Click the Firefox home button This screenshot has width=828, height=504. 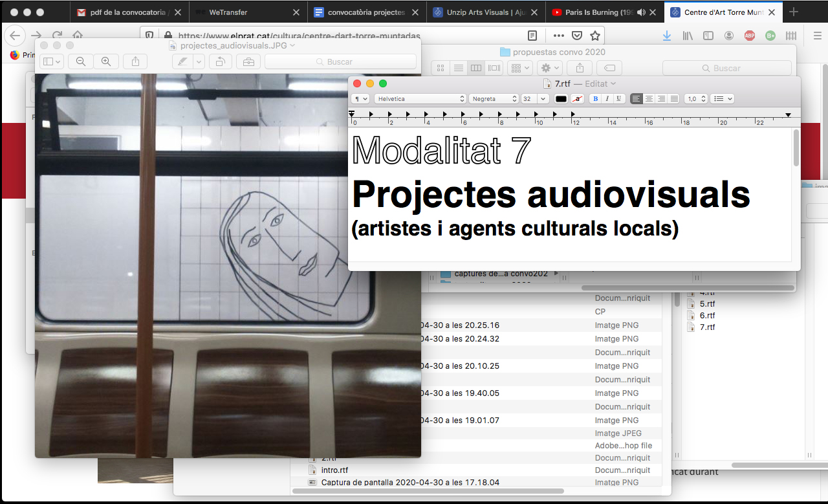click(x=78, y=36)
